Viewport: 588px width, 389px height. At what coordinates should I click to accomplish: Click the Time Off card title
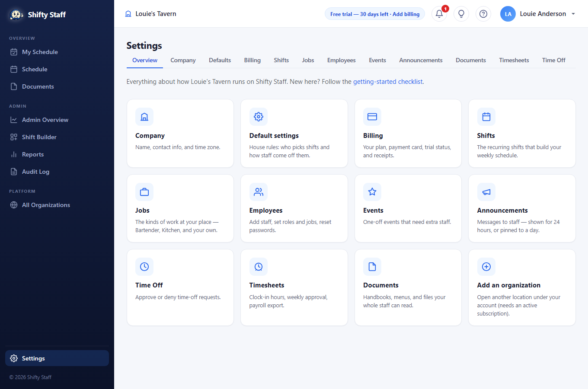(x=149, y=285)
